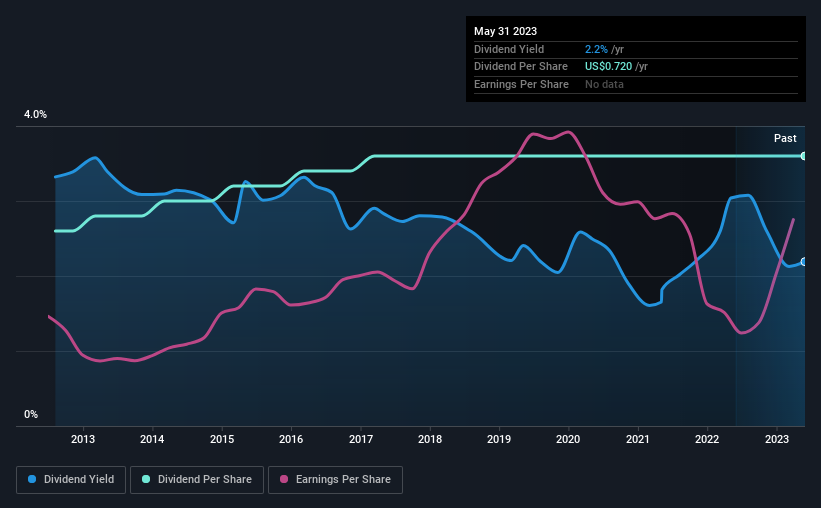Toggle the Dividend Per Share legend button
Image resolution: width=821 pixels, height=508 pixels.
[x=197, y=480]
